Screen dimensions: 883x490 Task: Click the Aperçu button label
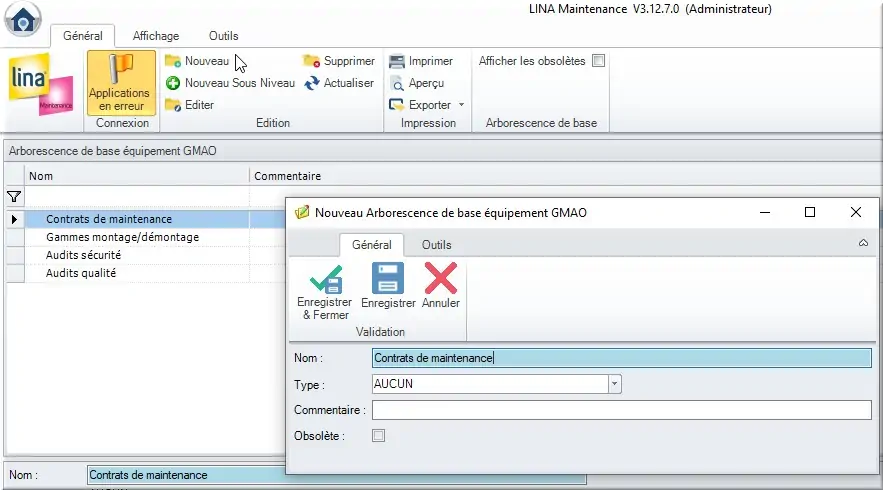pos(426,83)
